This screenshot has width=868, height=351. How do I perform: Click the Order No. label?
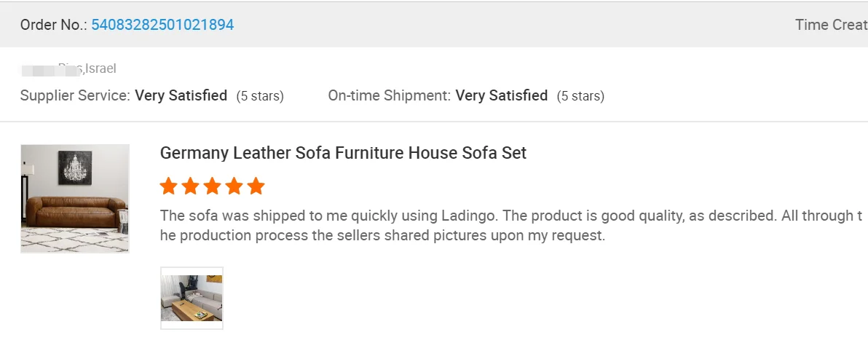pos(54,25)
